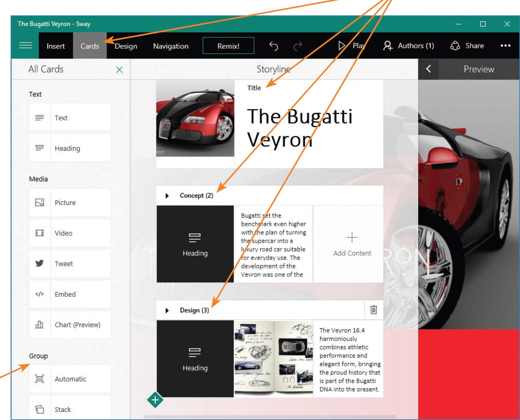The height and width of the screenshot is (420, 520).
Task: Click the All Cards pane heading
Action: point(46,69)
